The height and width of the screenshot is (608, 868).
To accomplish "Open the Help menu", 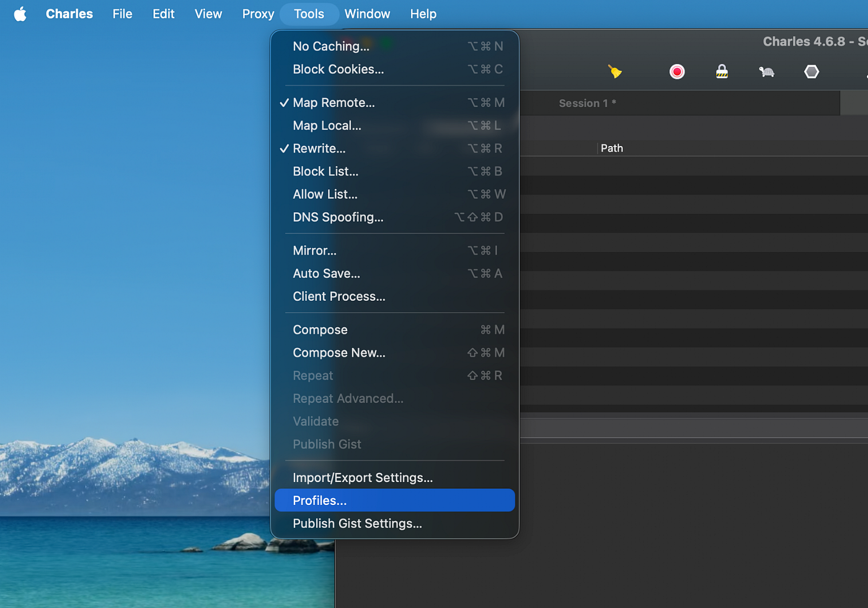I will pos(423,14).
